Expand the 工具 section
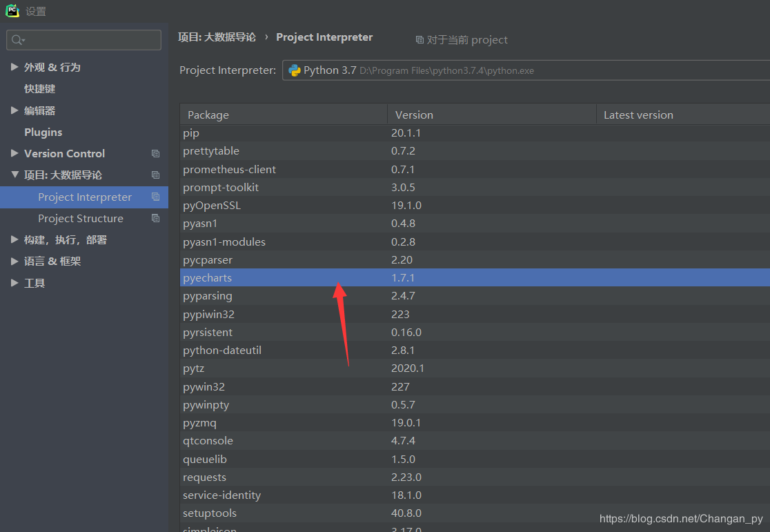 [x=14, y=283]
